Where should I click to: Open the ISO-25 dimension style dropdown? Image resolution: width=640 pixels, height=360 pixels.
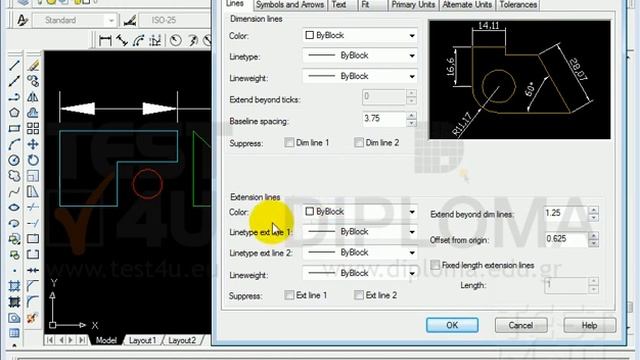175,20
